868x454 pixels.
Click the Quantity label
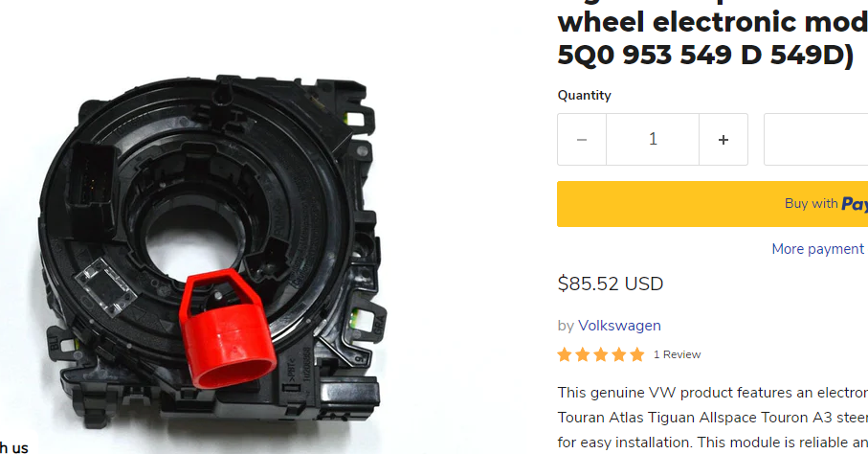point(584,96)
